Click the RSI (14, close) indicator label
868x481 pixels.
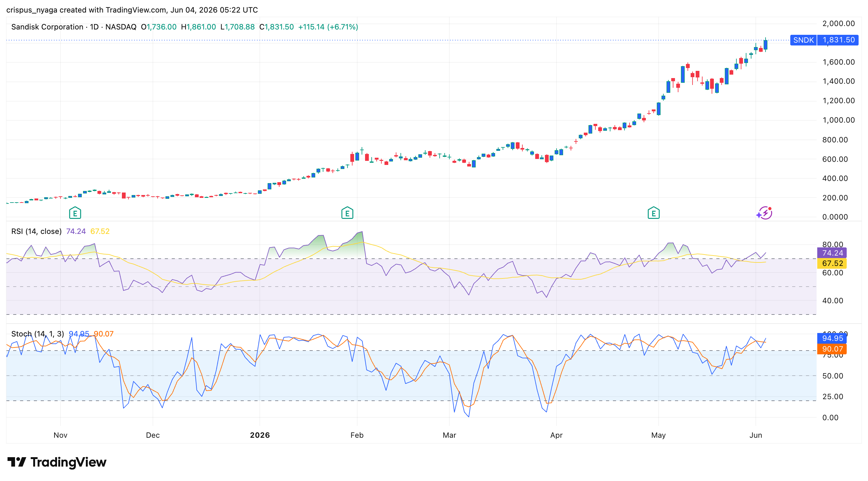36,231
